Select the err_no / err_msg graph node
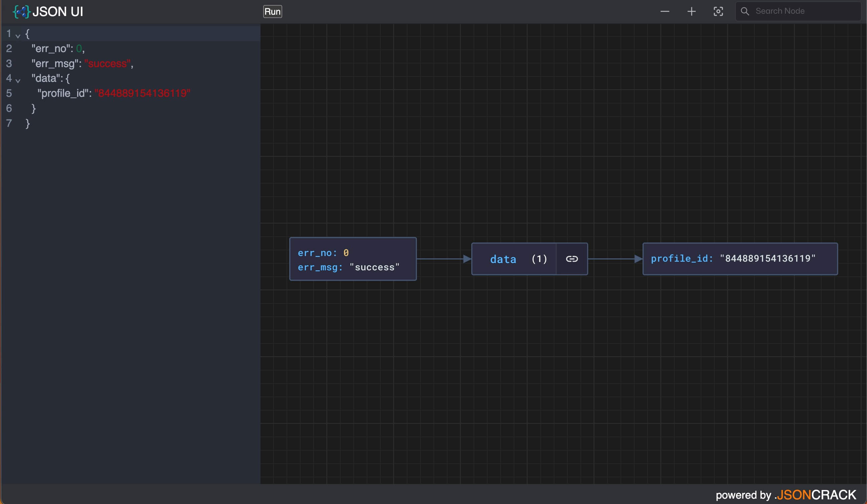 pos(353,259)
